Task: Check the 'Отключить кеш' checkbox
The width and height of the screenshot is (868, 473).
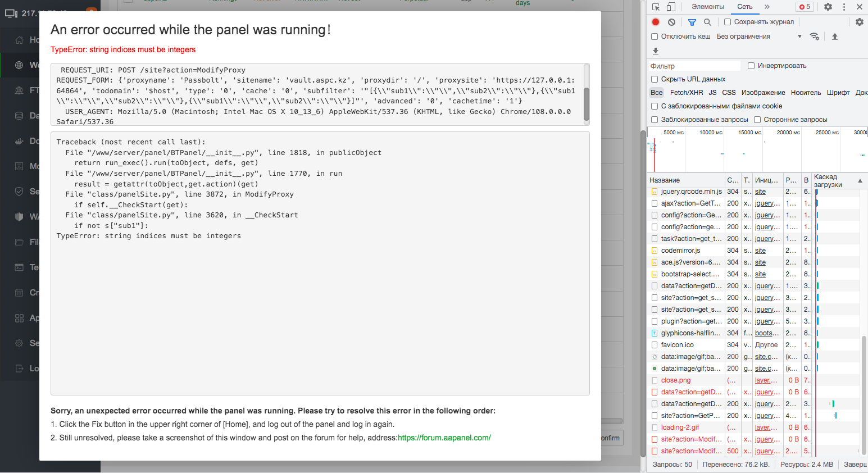Action: click(655, 37)
